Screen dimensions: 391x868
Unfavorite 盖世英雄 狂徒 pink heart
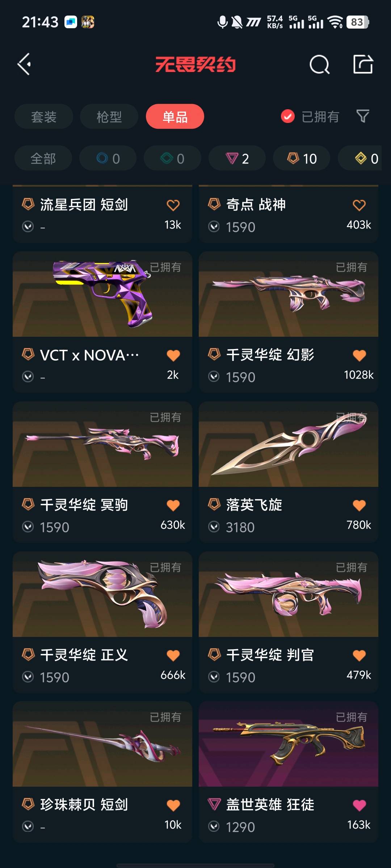point(359,805)
